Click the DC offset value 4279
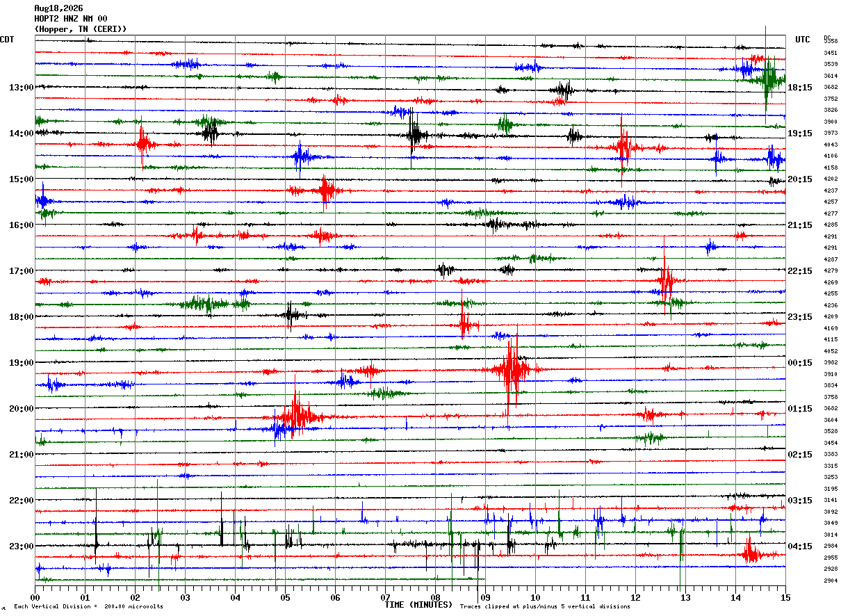 831,271
